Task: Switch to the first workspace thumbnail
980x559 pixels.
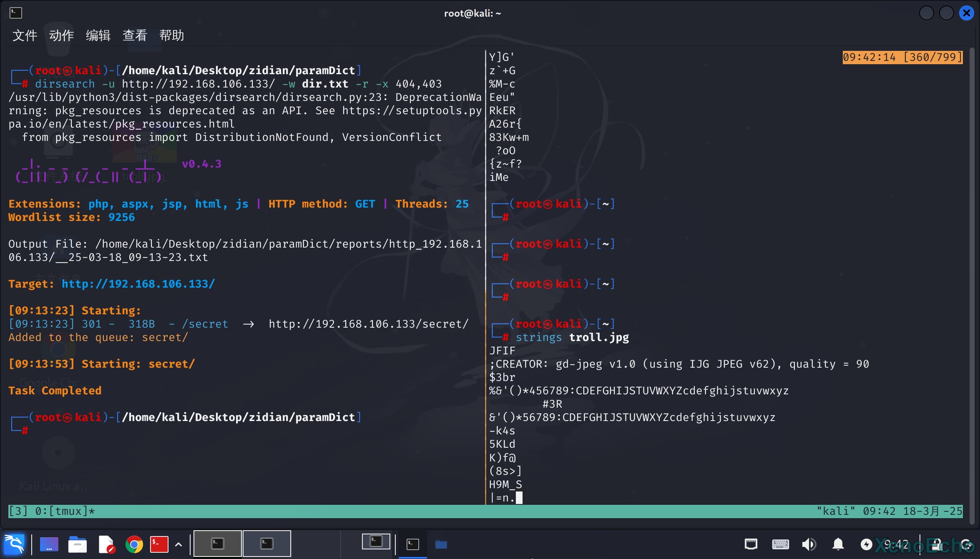Action: (x=217, y=544)
